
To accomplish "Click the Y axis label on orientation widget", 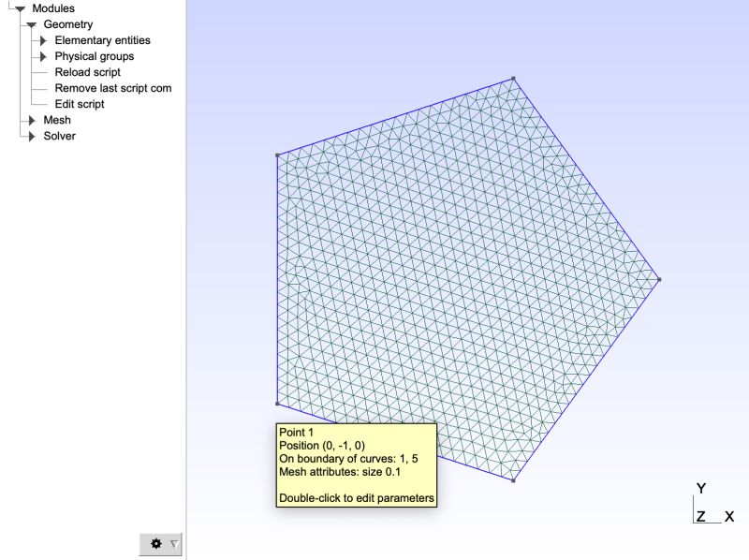I will click(700, 487).
